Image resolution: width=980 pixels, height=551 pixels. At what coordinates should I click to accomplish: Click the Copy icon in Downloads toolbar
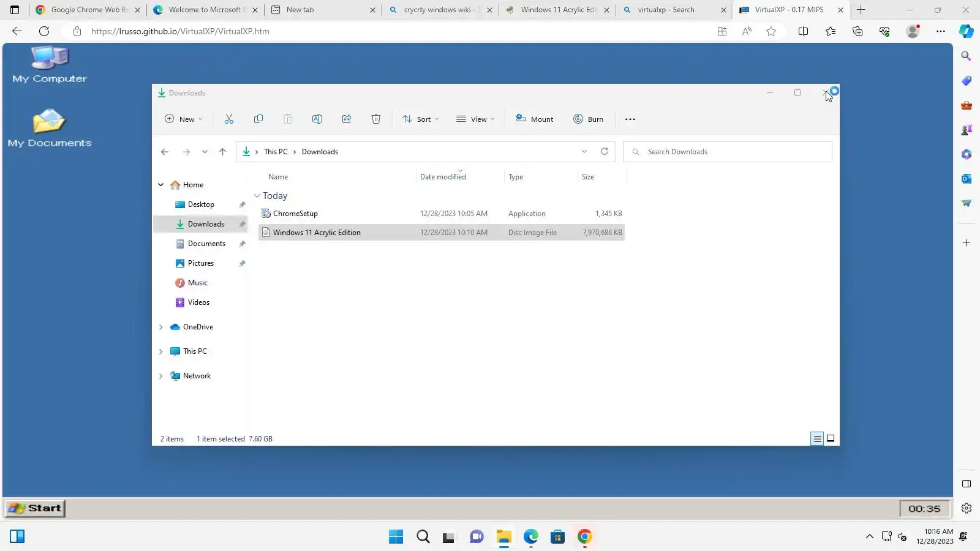258,119
